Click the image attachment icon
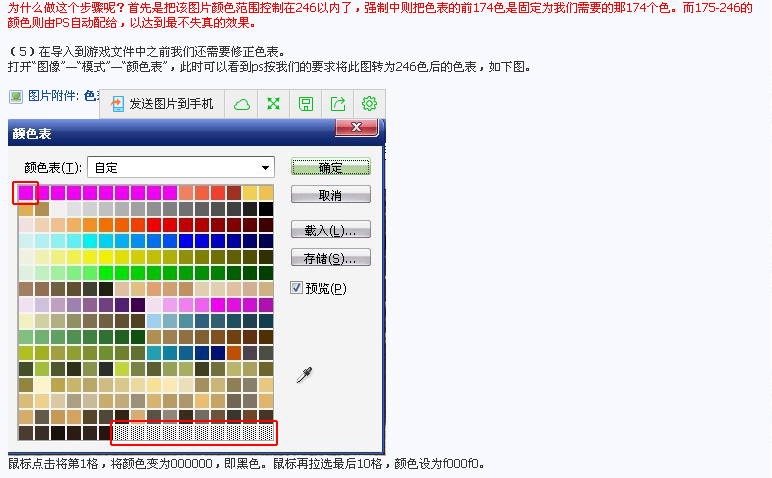Viewport: 772px width, 478px height. click(x=16, y=97)
